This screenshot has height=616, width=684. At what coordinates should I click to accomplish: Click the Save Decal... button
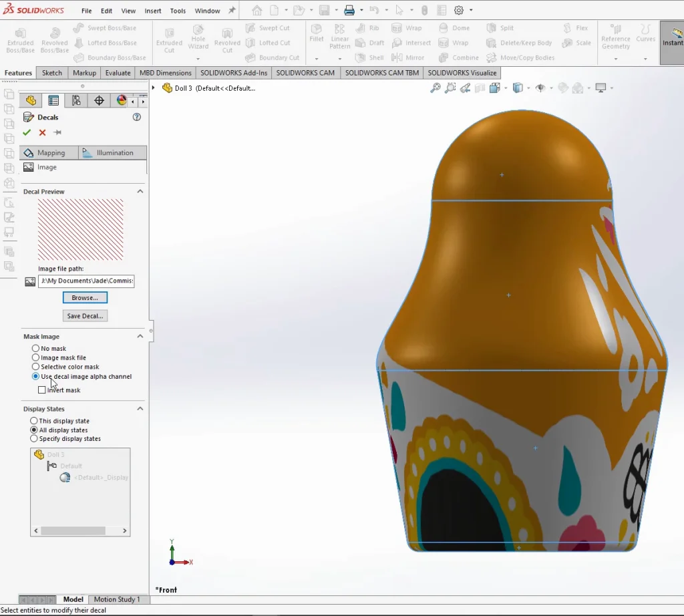[85, 316]
